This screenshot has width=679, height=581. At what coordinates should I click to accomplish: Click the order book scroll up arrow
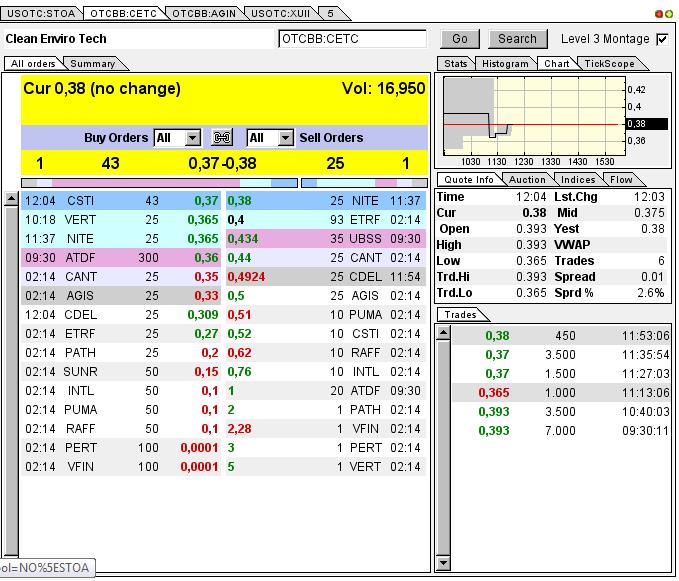tap(11, 199)
